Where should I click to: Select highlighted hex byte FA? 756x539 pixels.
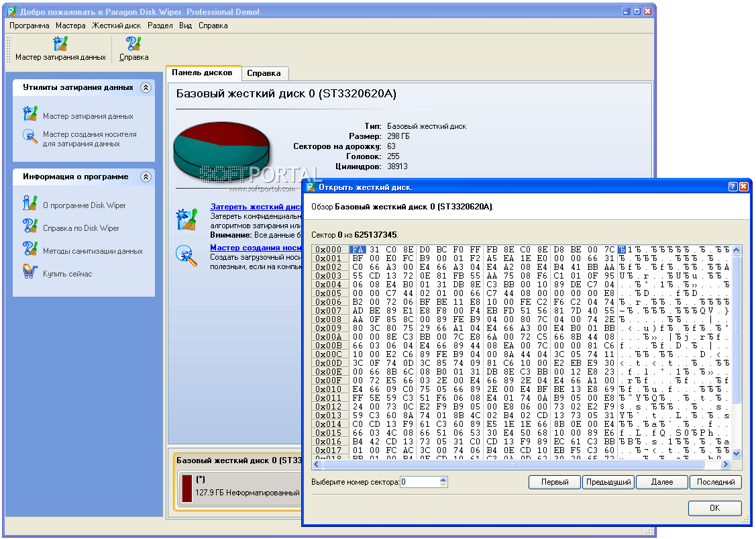(x=358, y=250)
